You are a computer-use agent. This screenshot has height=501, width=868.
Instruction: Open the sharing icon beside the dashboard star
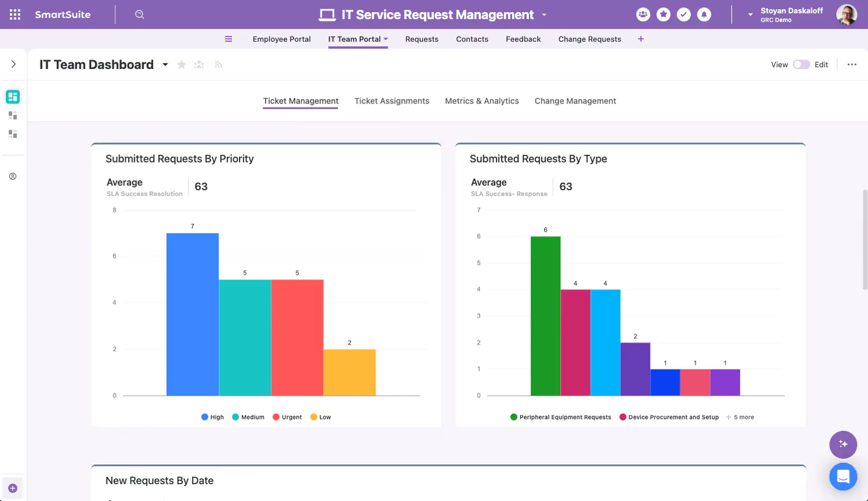199,64
